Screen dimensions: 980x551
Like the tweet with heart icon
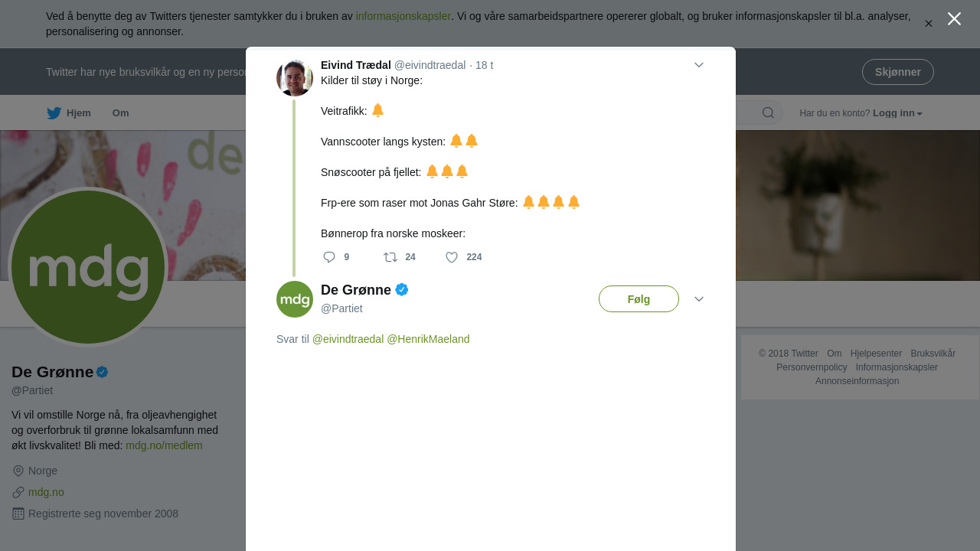pos(452,257)
